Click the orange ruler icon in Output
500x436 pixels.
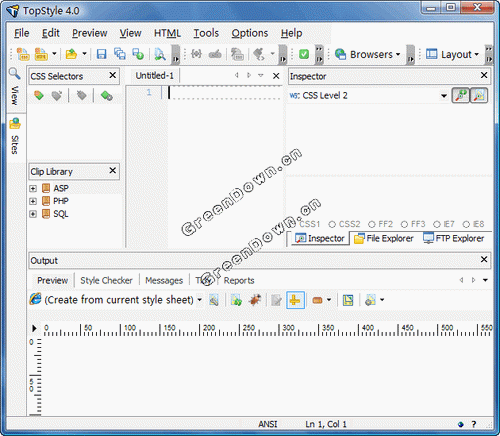[317, 300]
